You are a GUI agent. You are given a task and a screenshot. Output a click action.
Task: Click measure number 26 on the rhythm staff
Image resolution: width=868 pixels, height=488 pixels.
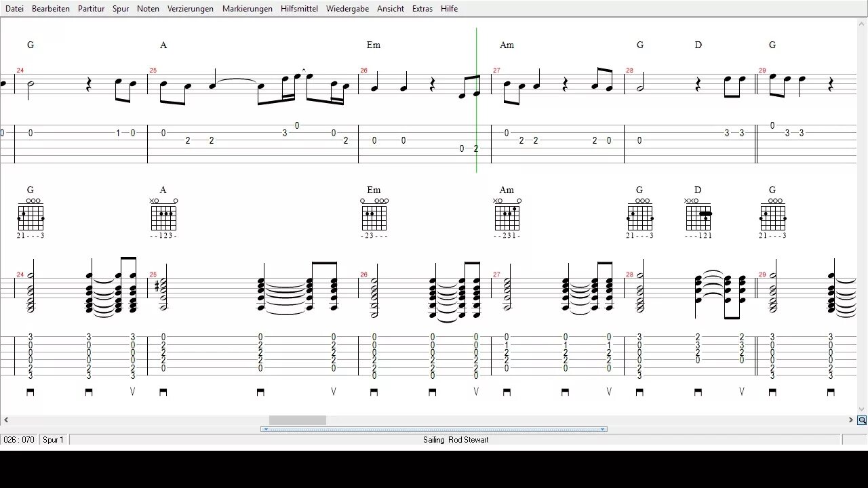pyautogui.click(x=364, y=274)
